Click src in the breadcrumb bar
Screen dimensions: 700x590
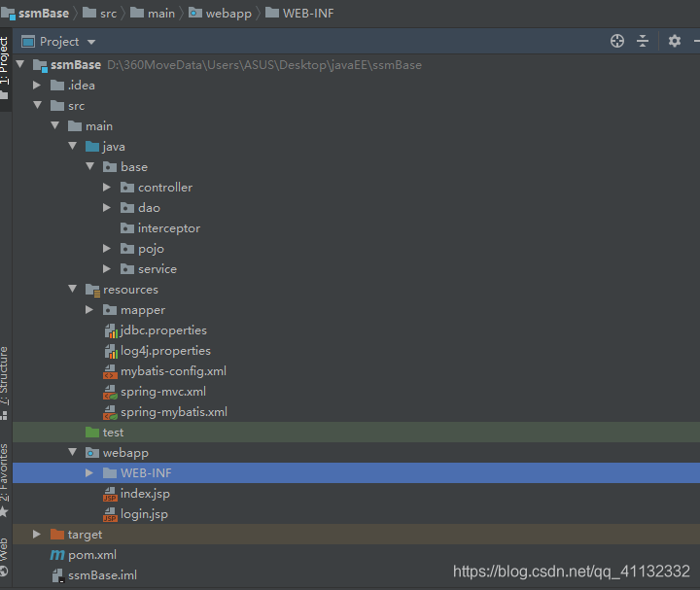[108, 14]
